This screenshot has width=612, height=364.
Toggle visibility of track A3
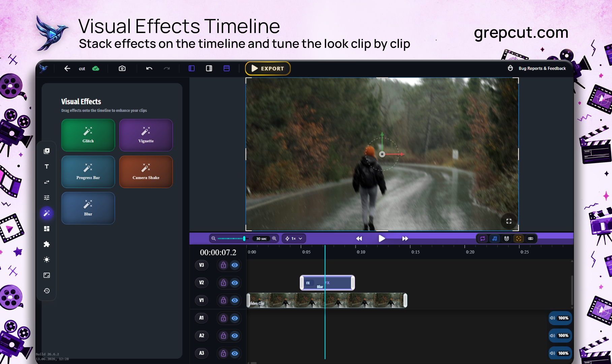point(235,353)
